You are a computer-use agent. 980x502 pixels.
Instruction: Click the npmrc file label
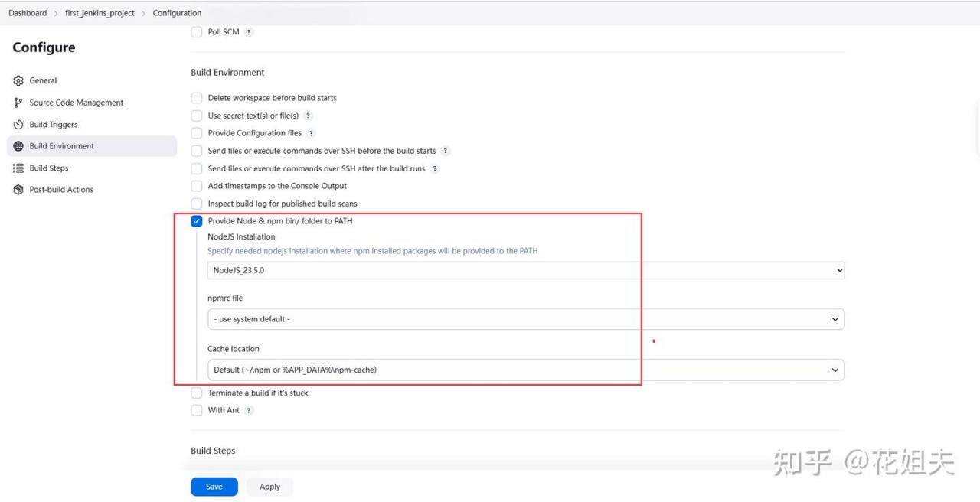point(225,298)
